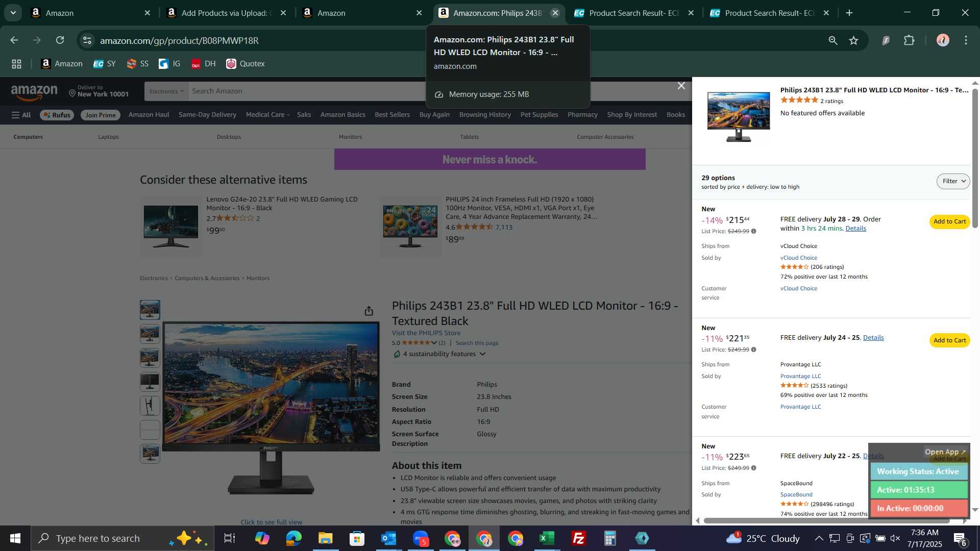Select Monitors in the Computers subnav
The image size is (980, 551).
(350, 137)
